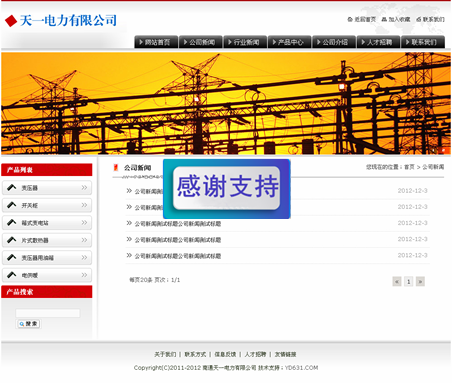Image resolution: width=452 pixels, height=383 pixels.
Task: Select page 1 in pagination
Action: (409, 282)
